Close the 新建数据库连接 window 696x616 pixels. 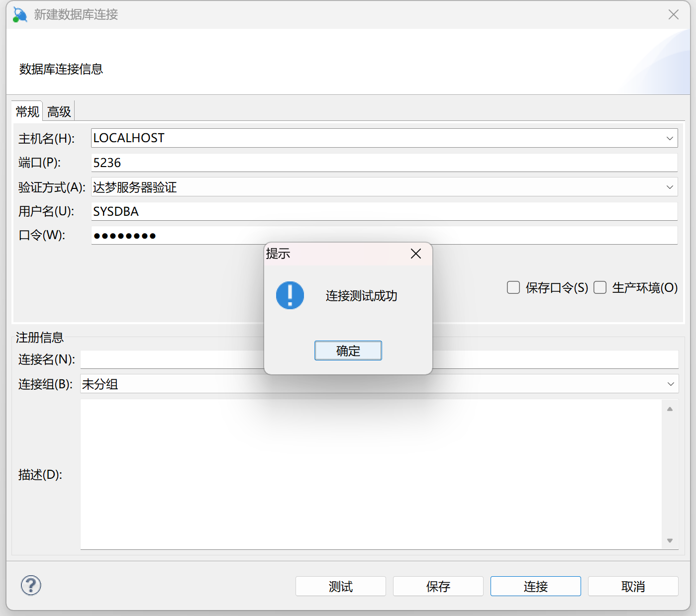674,14
